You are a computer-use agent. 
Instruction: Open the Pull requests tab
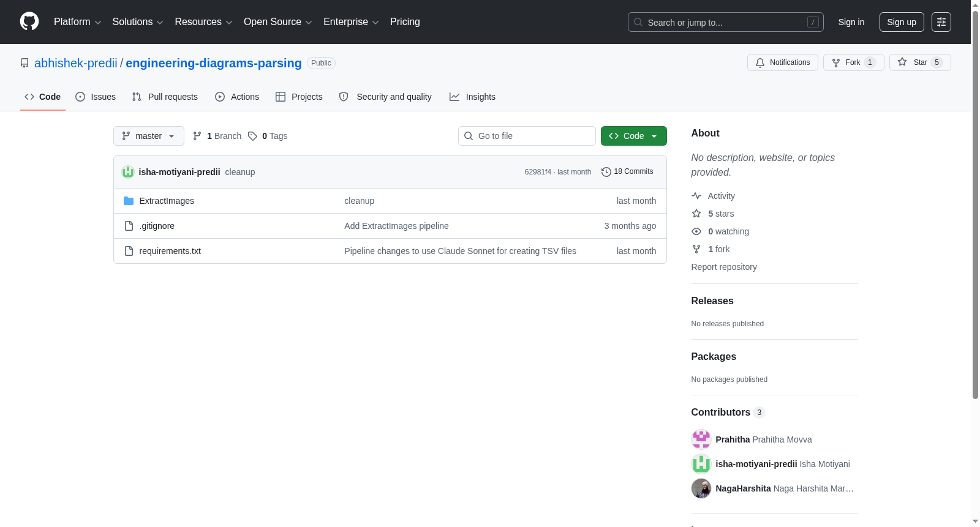[x=165, y=97]
